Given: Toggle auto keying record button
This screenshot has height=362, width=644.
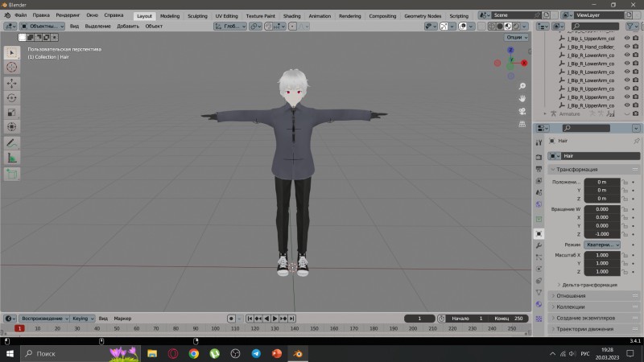Looking at the screenshot, I should 231,319.
